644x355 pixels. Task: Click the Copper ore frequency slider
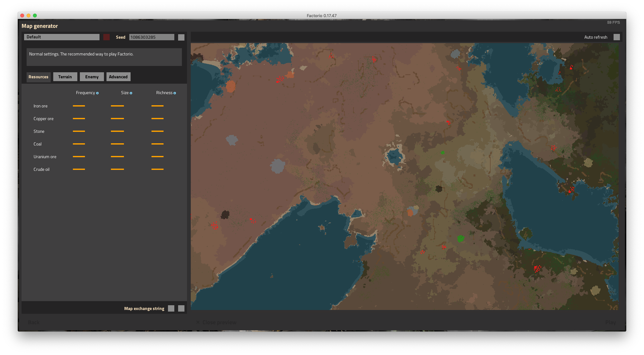click(79, 119)
